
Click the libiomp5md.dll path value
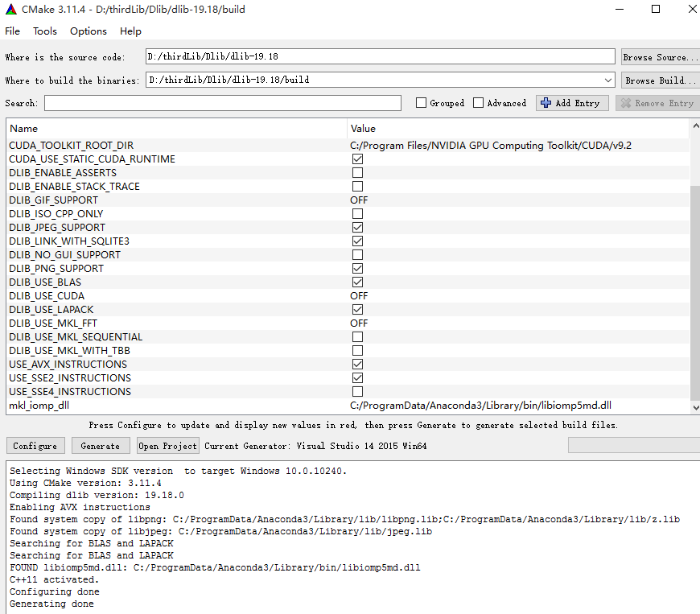[x=481, y=406]
